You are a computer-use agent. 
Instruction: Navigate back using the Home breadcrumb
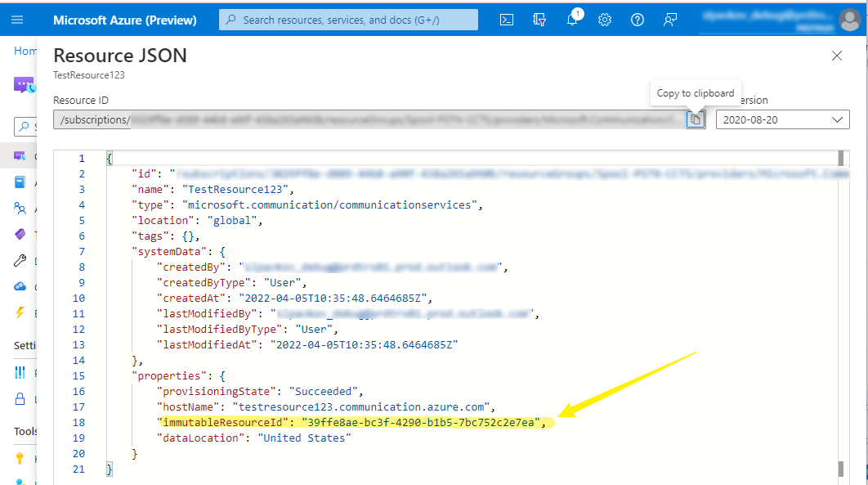25,50
